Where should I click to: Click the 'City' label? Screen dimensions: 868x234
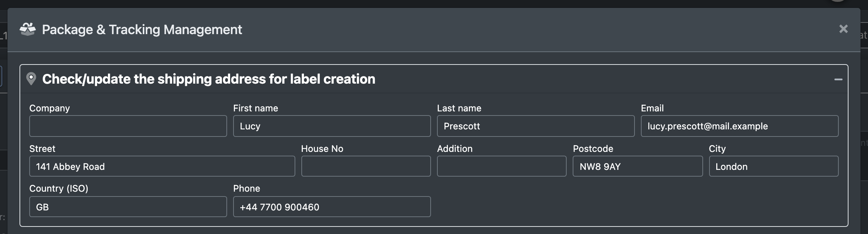[x=717, y=148]
